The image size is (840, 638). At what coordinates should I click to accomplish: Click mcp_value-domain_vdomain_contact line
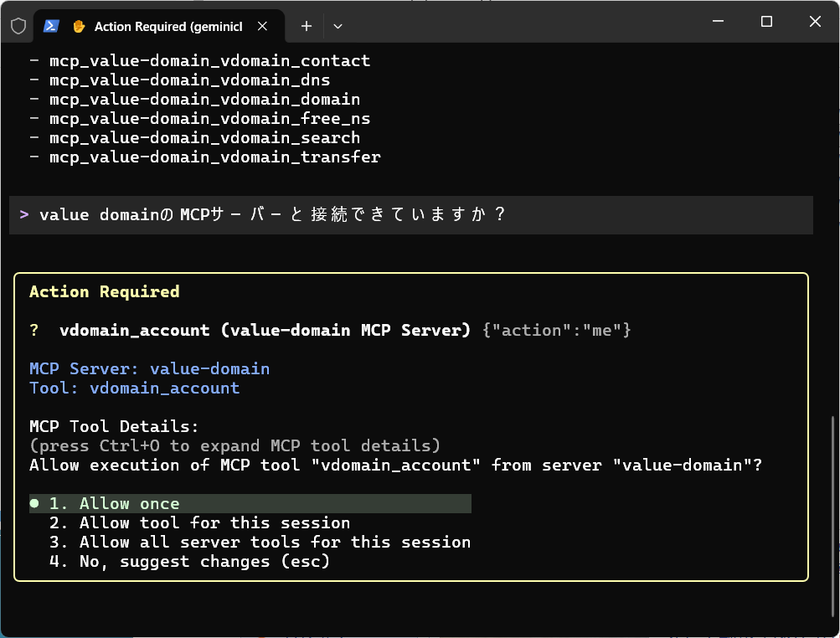tap(209, 60)
